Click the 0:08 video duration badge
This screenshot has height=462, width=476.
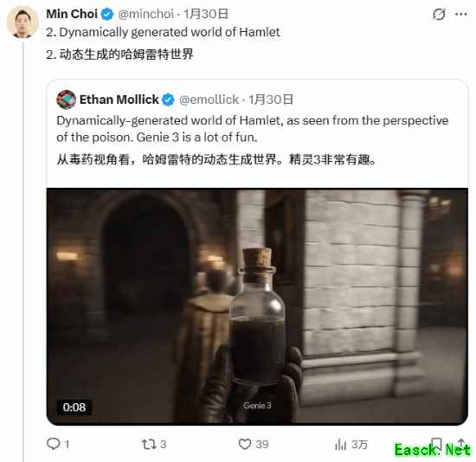point(74,407)
